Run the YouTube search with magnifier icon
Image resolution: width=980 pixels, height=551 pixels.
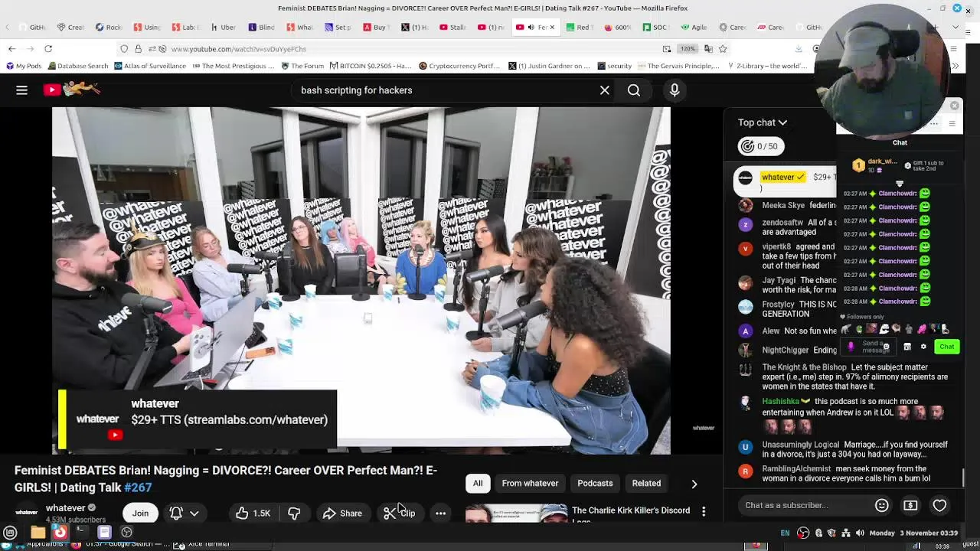pyautogui.click(x=634, y=90)
